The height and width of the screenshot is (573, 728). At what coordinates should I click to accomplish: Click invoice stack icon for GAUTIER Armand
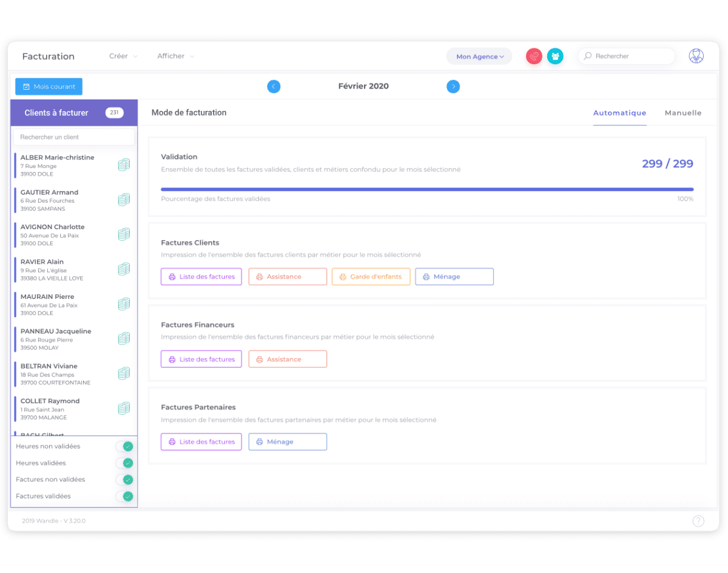(124, 199)
